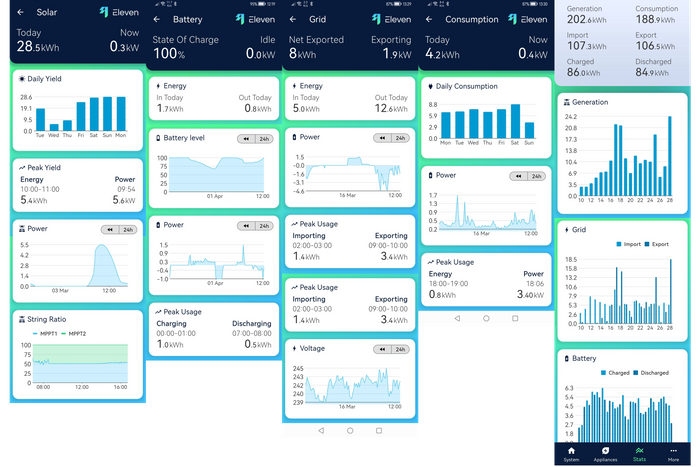700x467 pixels.
Task: Open the System tab in the bottom bar
Action: (x=571, y=453)
